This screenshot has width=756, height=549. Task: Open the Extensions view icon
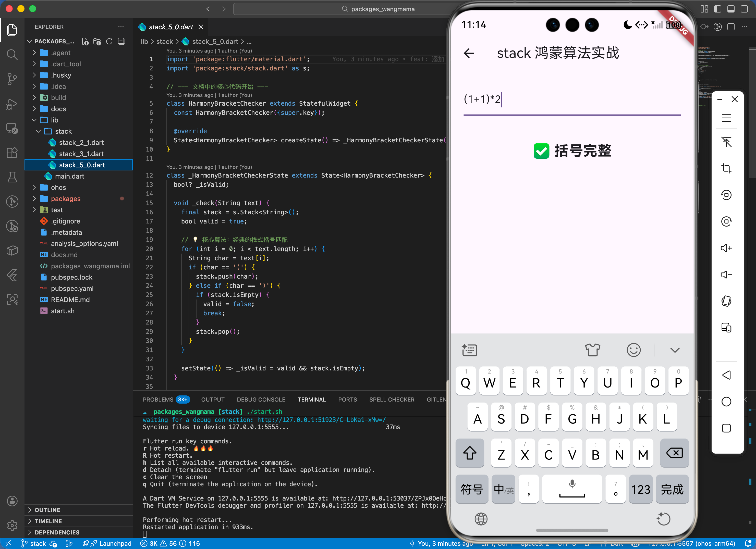(12, 153)
